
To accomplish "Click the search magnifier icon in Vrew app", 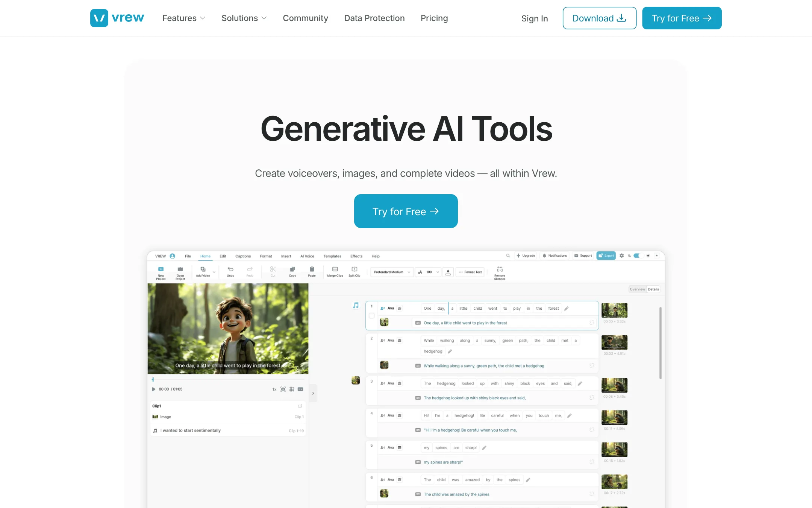I will 508,256.
